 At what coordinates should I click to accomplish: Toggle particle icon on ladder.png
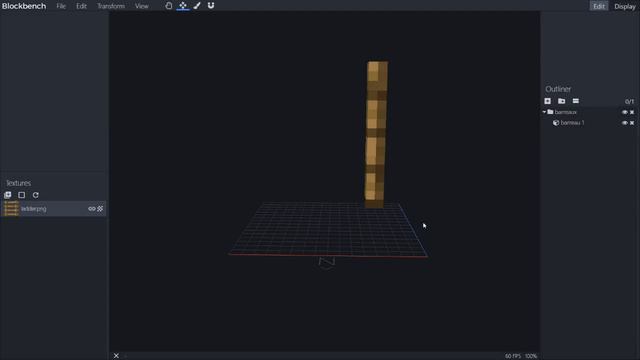pyautogui.click(x=100, y=209)
